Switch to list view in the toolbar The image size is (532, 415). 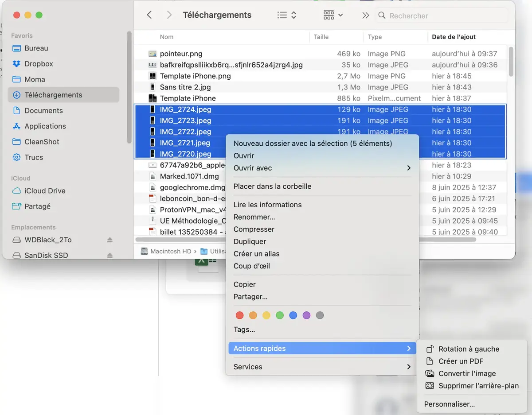click(x=282, y=15)
